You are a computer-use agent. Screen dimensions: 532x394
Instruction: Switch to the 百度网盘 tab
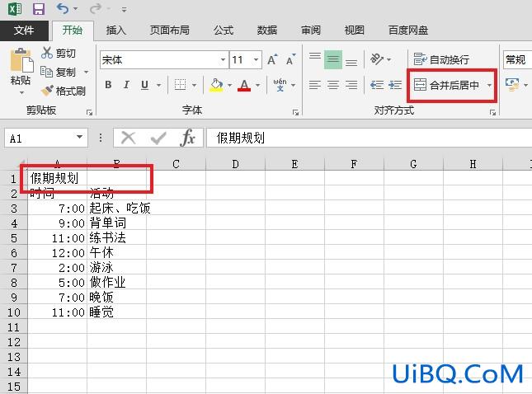[x=408, y=30]
